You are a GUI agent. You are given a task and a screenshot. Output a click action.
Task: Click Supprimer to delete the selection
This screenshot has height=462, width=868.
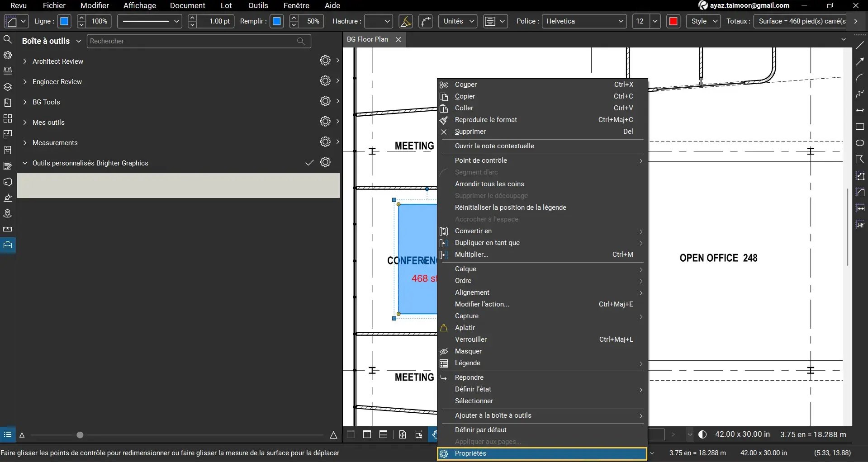tap(470, 132)
